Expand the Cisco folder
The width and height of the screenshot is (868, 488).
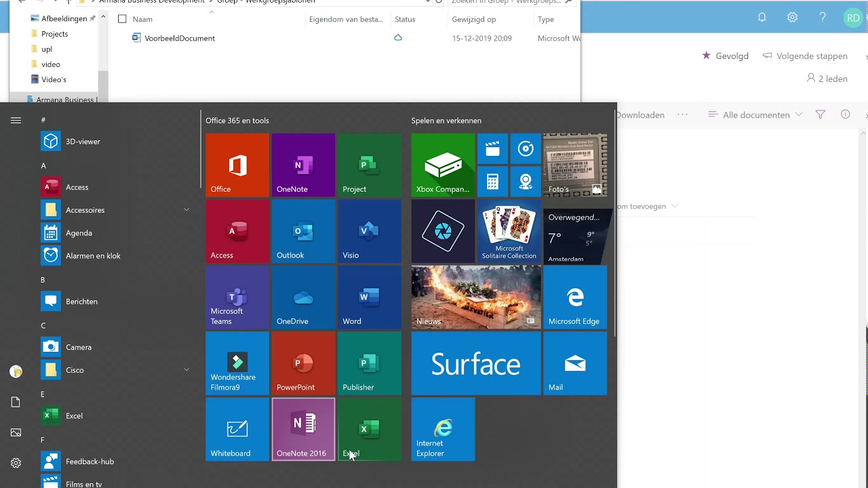115,370
